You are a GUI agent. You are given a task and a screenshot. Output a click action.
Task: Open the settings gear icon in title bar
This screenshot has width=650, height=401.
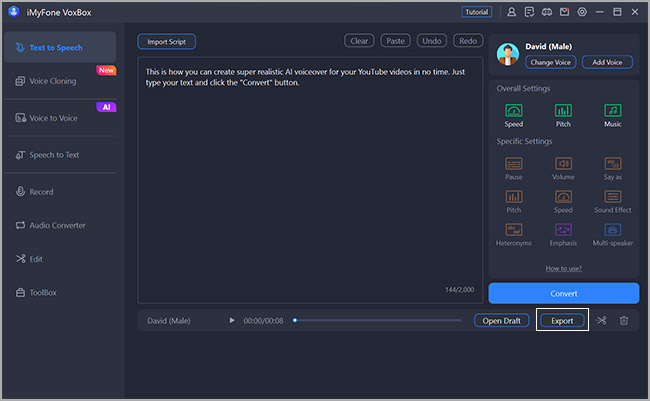(x=582, y=12)
